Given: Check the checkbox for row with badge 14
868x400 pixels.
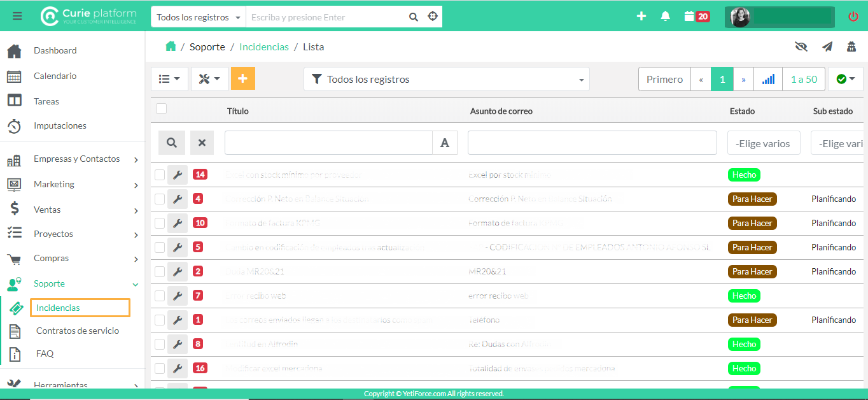Looking at the screenshot, I should 160,175.
